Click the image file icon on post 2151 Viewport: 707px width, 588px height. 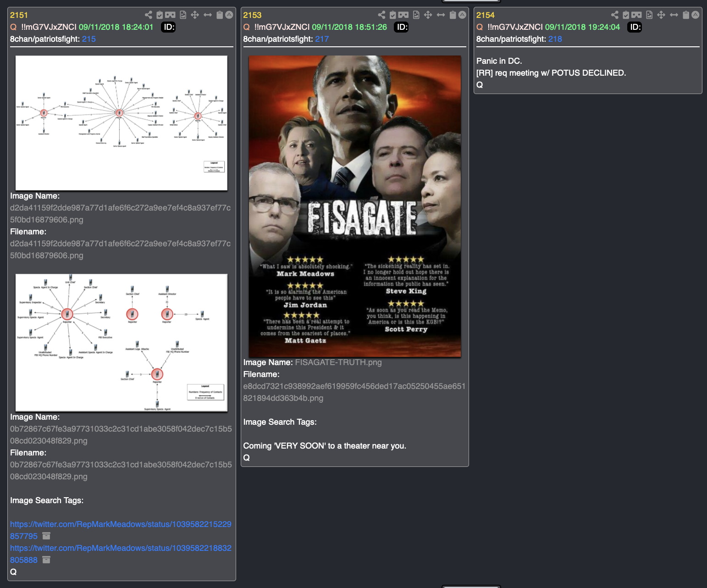pos(183,15)
